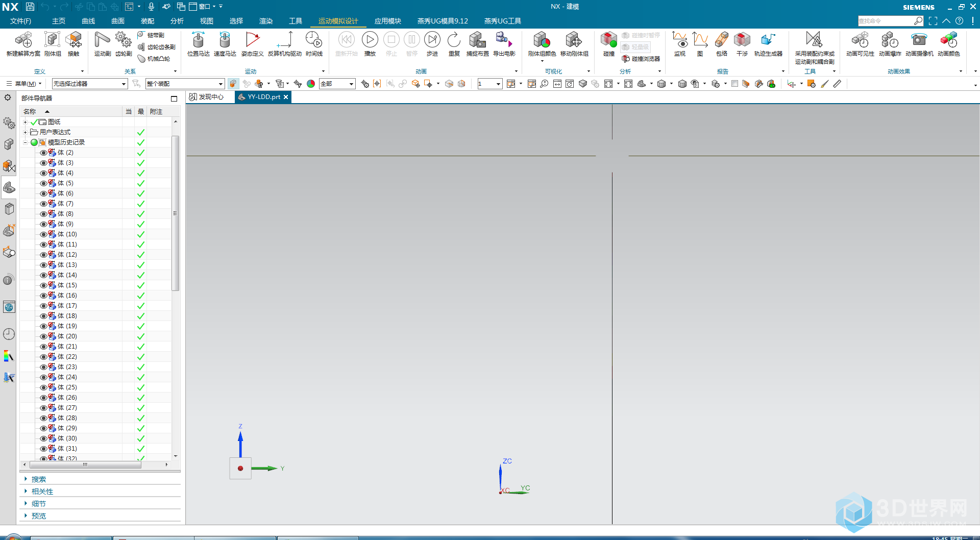Select the 刚体组 (Rigid Group) tool

coord(53,43)
